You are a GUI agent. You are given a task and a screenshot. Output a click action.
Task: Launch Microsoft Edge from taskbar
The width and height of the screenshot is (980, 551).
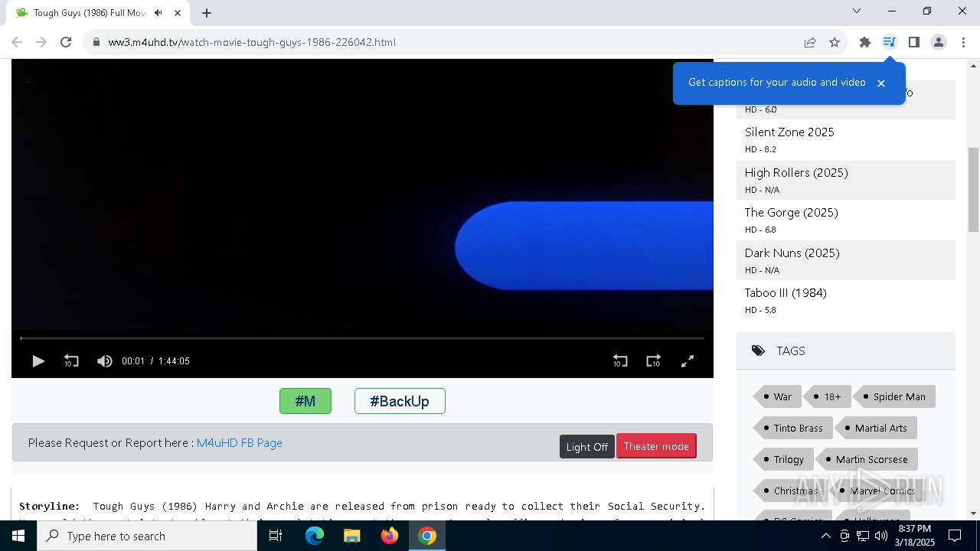[315, 536]
